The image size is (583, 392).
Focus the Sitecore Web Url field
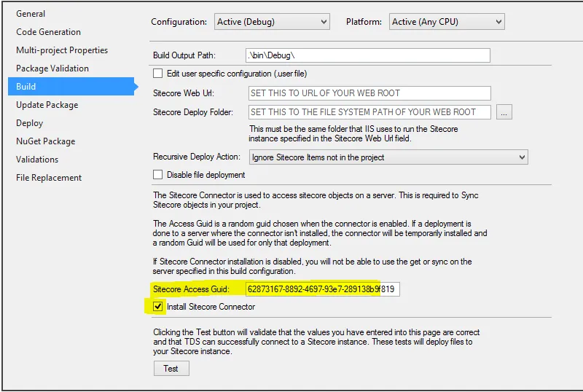(369, 93)
